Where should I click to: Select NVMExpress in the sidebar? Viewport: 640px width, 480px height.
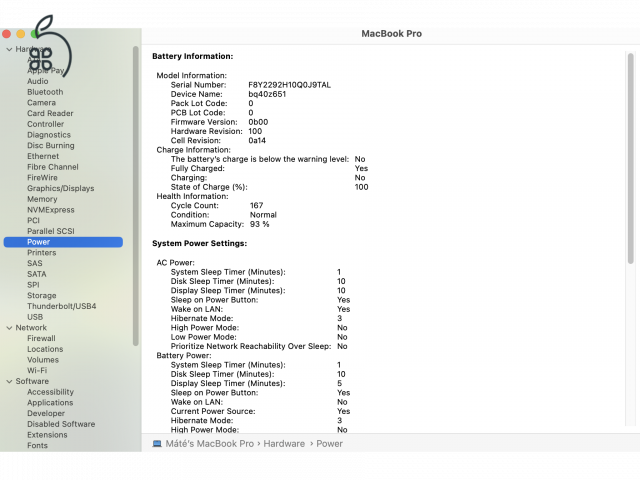click(x=51, y=210)
